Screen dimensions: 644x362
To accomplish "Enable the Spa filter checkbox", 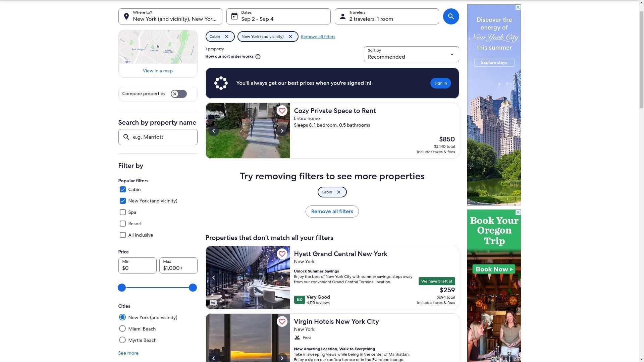I will coord(123,213).
